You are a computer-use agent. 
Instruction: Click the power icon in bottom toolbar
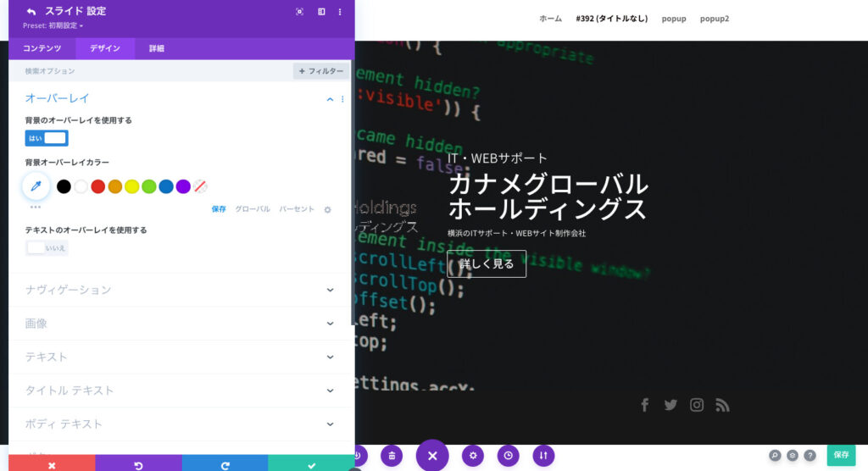359,456
